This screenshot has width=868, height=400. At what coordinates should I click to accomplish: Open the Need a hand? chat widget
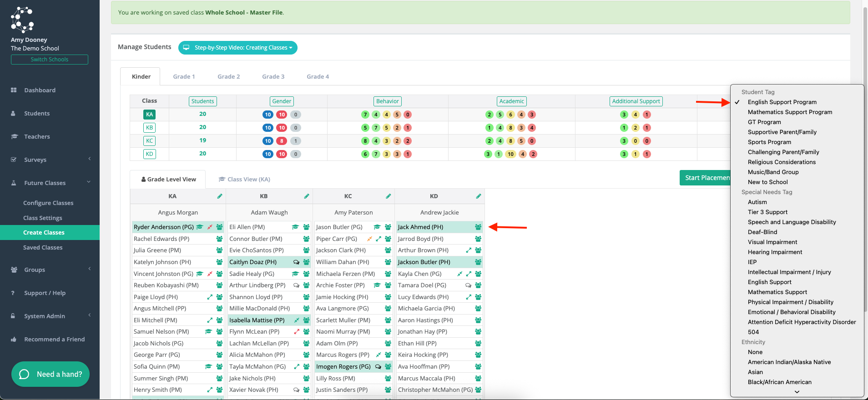tap(50, 374)
